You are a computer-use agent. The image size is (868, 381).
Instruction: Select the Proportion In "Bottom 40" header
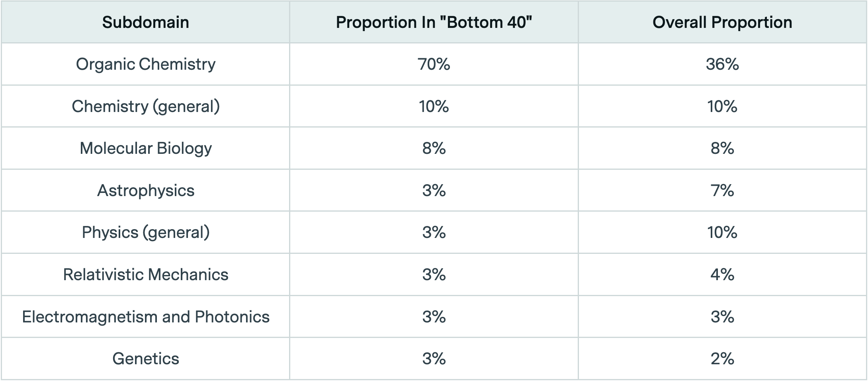[x=434, y=22]
